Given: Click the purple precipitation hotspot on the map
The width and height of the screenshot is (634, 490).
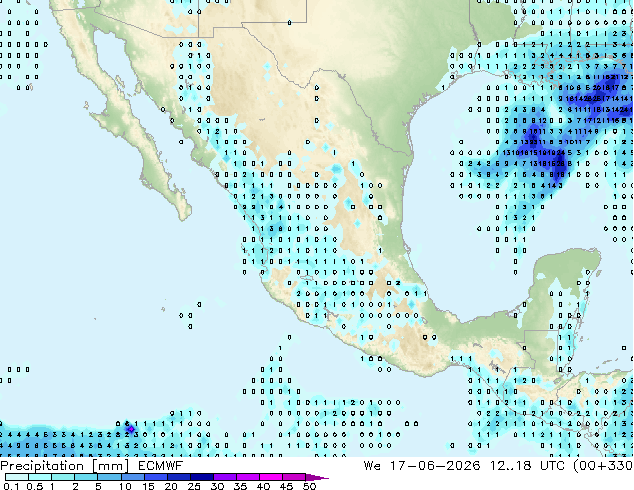Looking at the screenshot, I should (130, 429).
